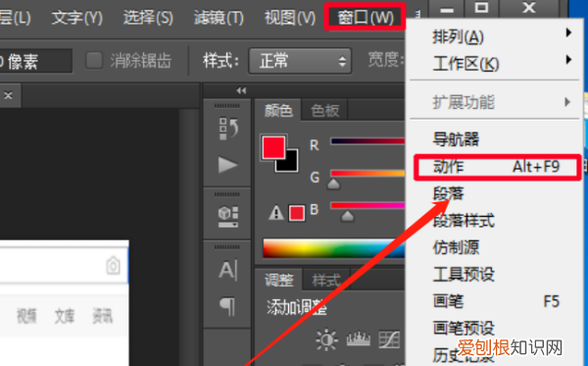Click the 资讯 link in document
The height and width of the screenshot is (366, 588).
click(102, 316)
